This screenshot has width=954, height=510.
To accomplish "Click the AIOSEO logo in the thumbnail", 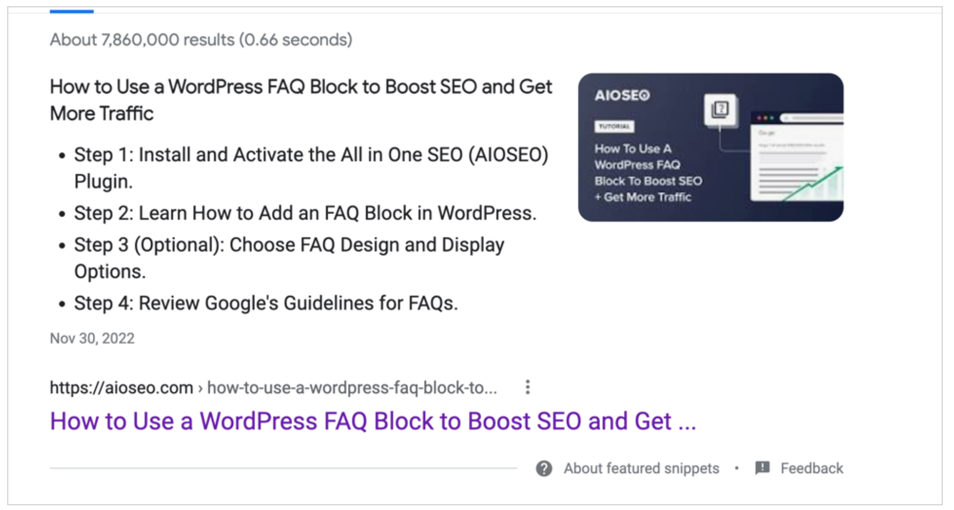I will pyautogui.click(x=622, y=96).
